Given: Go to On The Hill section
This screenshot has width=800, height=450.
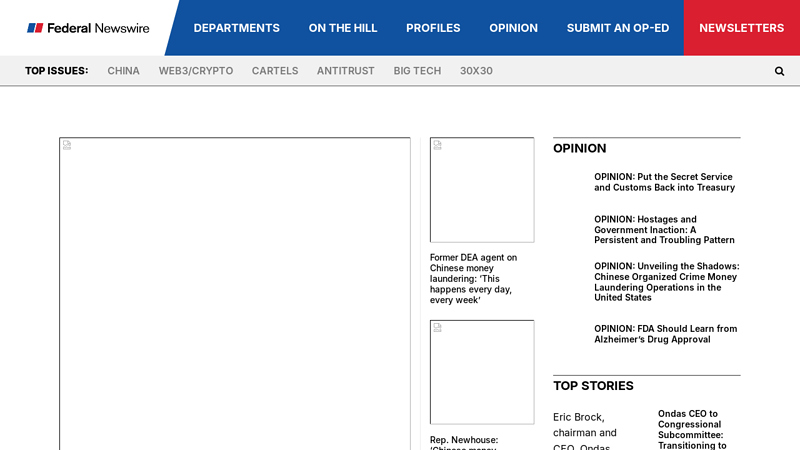Looking at the screenshot, I should click(x=343, y=28).
